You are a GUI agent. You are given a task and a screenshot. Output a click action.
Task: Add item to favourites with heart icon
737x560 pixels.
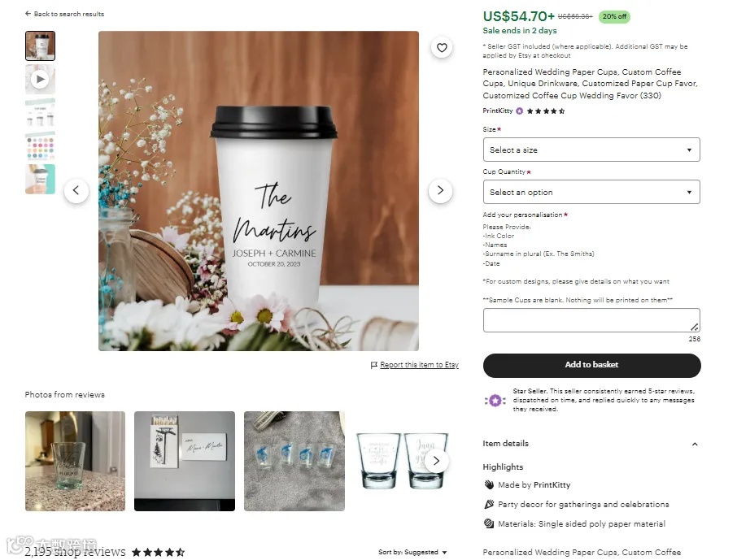(442, 47)
